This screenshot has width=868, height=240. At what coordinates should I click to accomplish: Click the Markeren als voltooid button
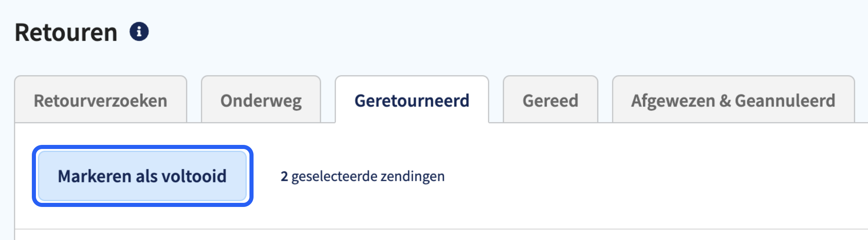click(x=142, y=176)
